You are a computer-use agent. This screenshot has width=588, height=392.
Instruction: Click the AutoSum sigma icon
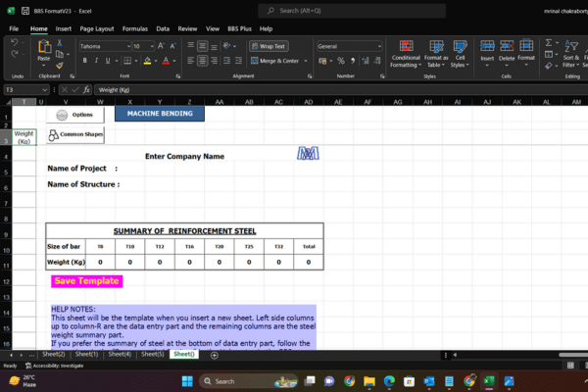pyautogui.click(x=549, y=43)
